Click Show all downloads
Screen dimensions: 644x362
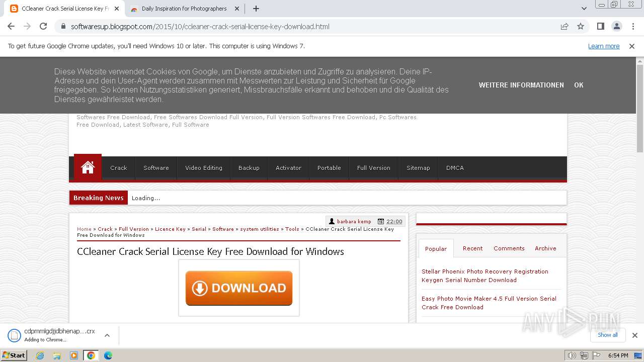608,335
